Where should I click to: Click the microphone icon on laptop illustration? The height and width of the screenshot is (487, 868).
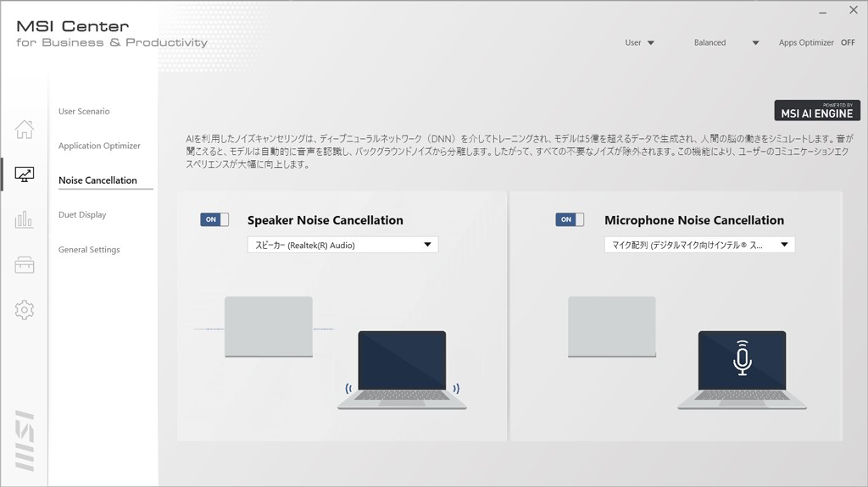pyautogui.click(x=742, y=358)
